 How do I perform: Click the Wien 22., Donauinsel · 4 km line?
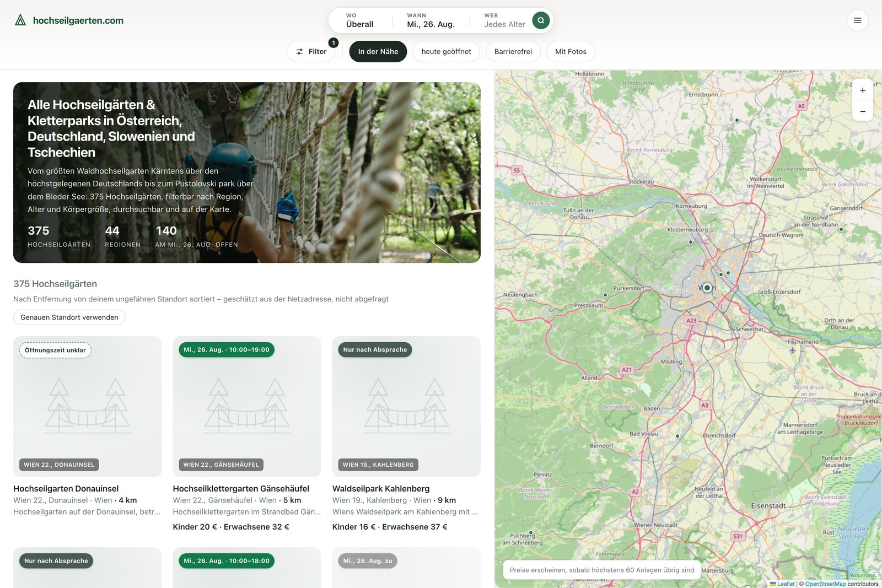pos(75,500)
